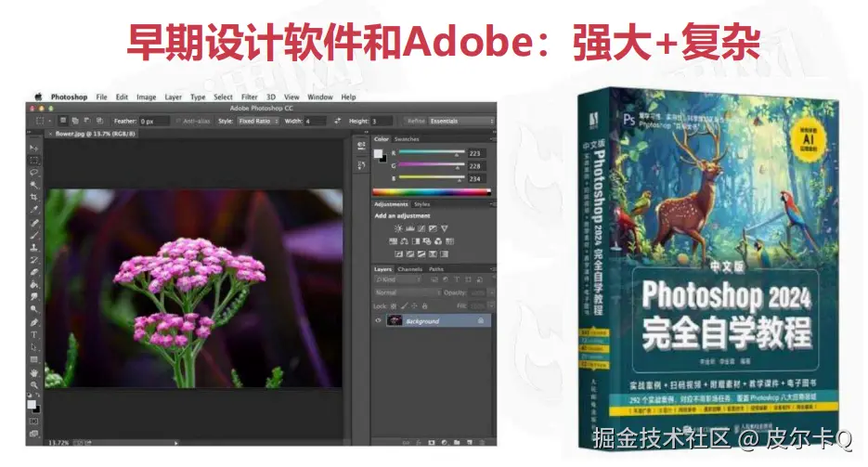Click the Add layer mask icon
The image size is (868, 467).
(432, 443)
